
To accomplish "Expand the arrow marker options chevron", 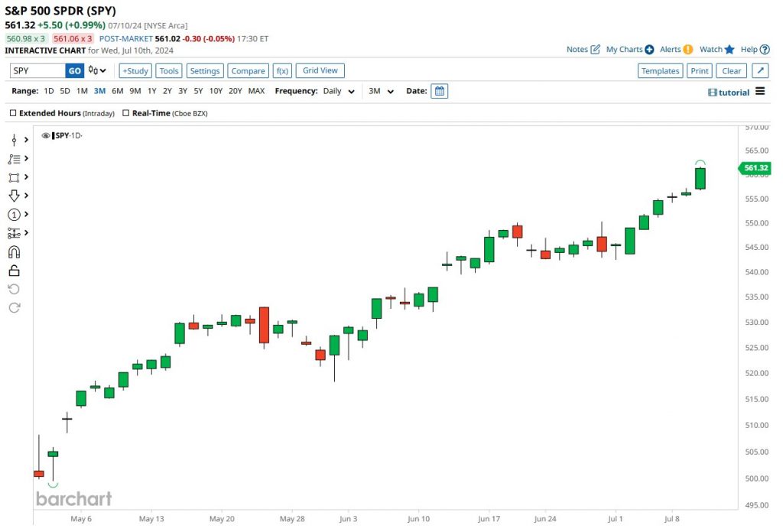I will point(27,196).
